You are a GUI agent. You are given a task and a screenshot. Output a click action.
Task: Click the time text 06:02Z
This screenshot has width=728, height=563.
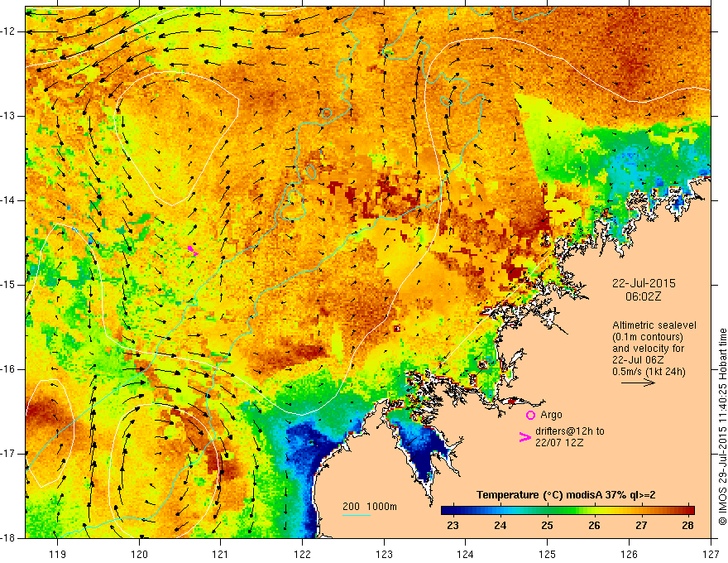pyautogui.click(x=643, y=296)
